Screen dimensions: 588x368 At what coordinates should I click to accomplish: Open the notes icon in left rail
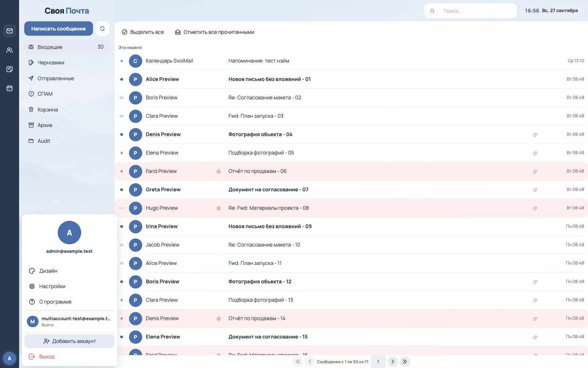click(10, 69)
